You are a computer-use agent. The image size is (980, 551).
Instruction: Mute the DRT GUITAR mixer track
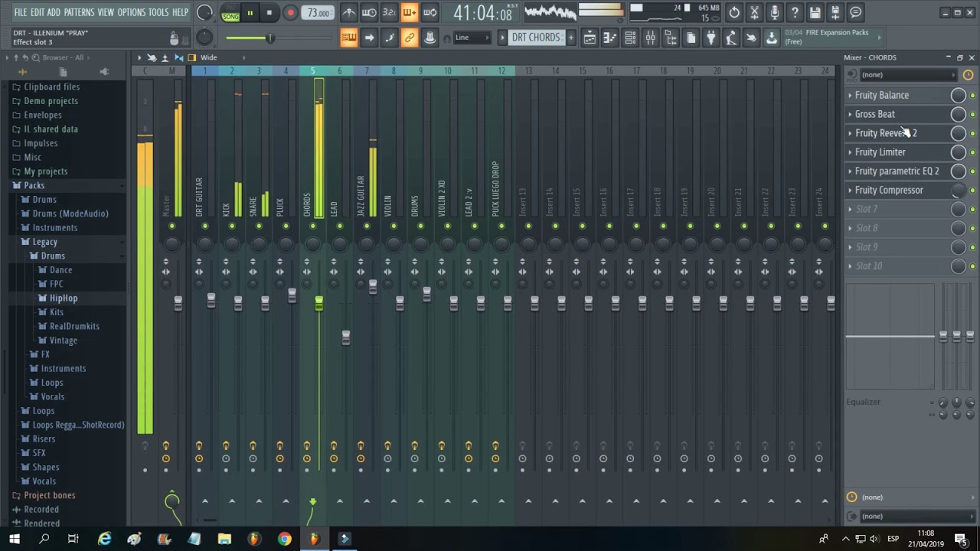(204, 226)
